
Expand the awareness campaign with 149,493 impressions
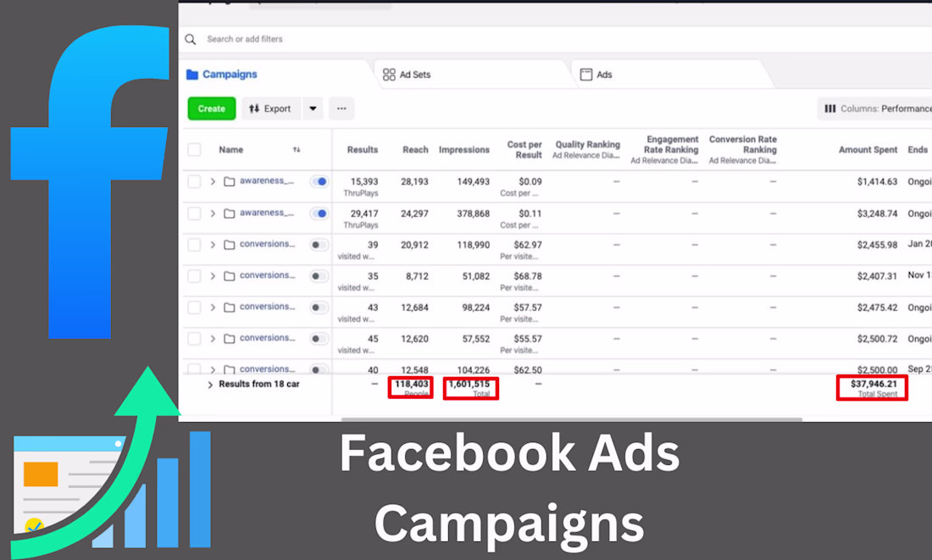pos(213,181)
